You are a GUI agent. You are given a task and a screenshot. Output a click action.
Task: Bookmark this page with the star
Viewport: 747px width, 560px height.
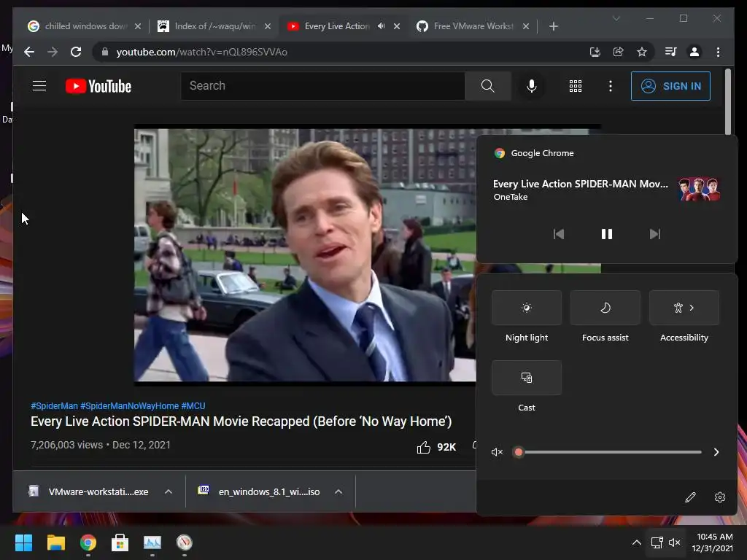coord(642,52)
